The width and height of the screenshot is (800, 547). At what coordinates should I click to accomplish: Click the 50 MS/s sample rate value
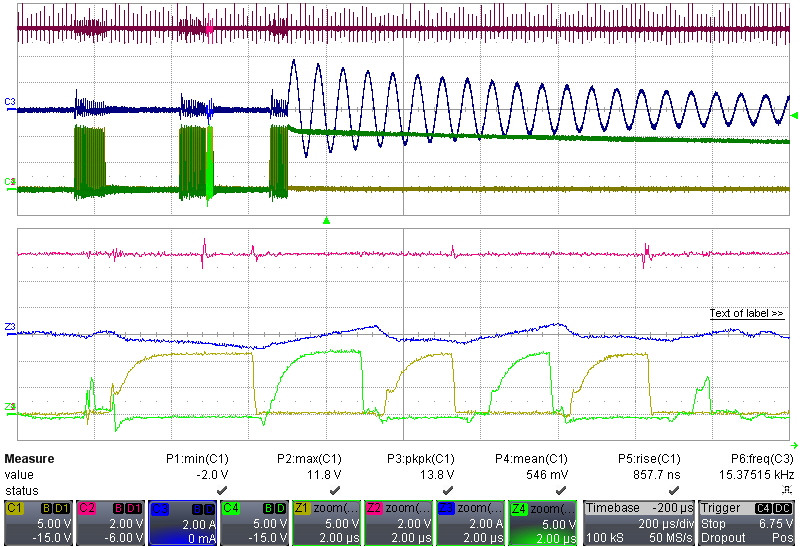pyautogui.click(x=671, y=538)
